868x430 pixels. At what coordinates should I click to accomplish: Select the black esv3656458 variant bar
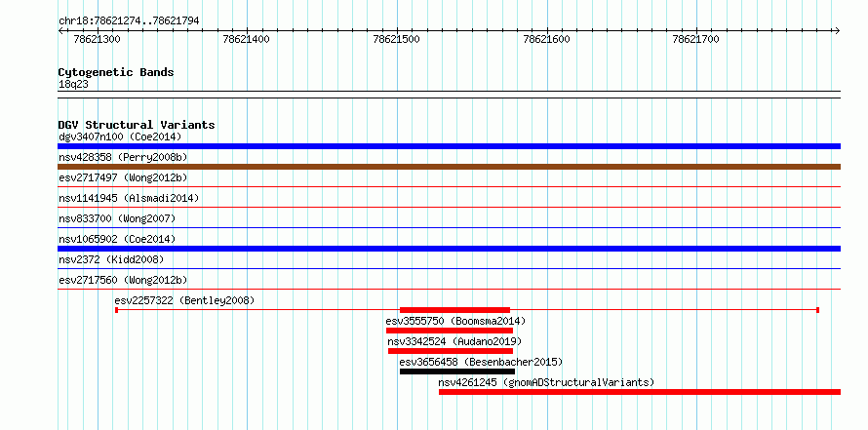coord(457,371)
